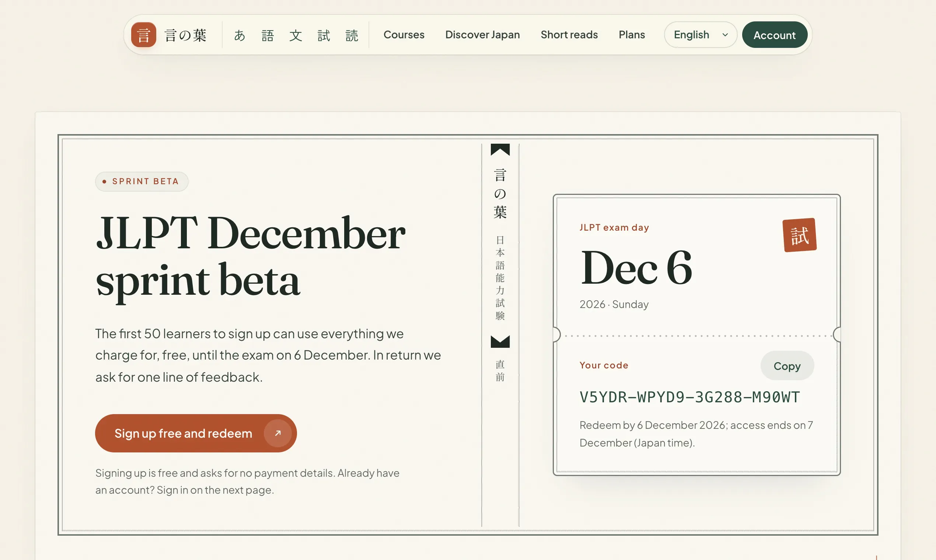Open the Account button
The width and height of the screenshot is (936, 560).
coord(775,35)
